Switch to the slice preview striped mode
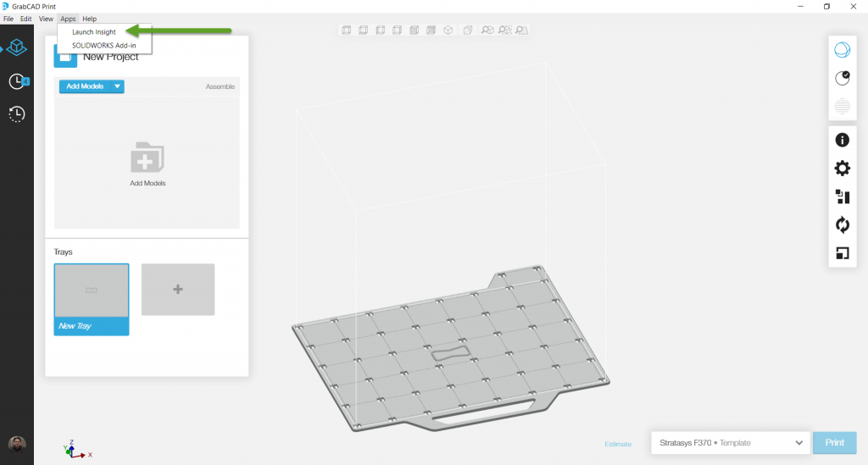This screenshot has width=868, height=465. pyautogui.click(x=843, y=106)
